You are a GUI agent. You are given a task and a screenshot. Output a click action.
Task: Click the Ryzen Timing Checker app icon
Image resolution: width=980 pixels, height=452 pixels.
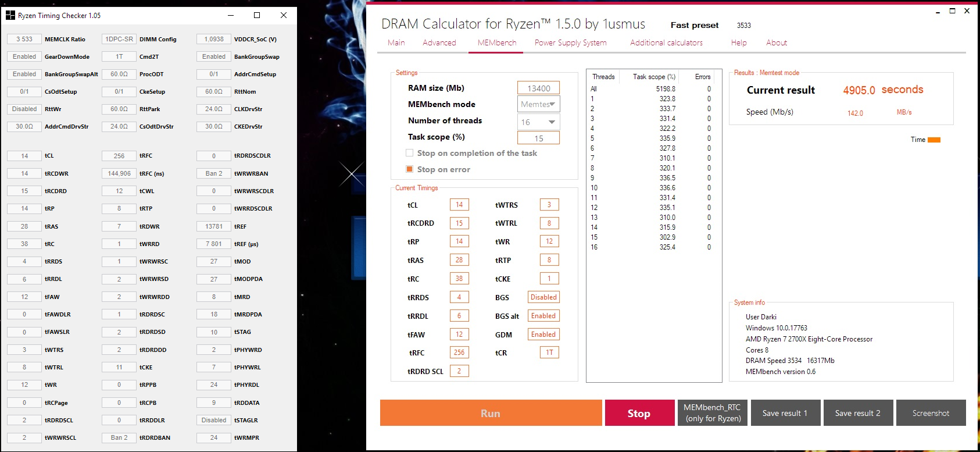(x=10, y=16)
